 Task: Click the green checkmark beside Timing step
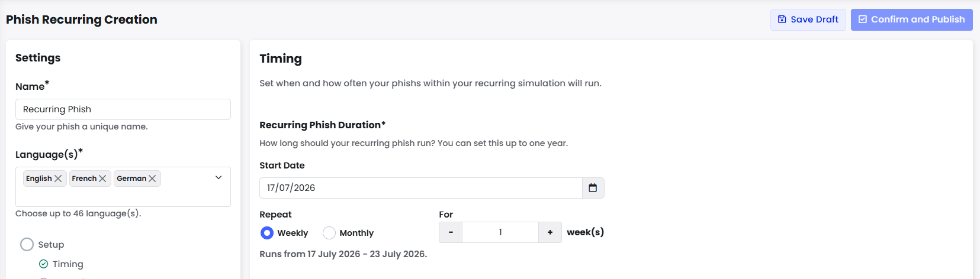click(43, 264)
